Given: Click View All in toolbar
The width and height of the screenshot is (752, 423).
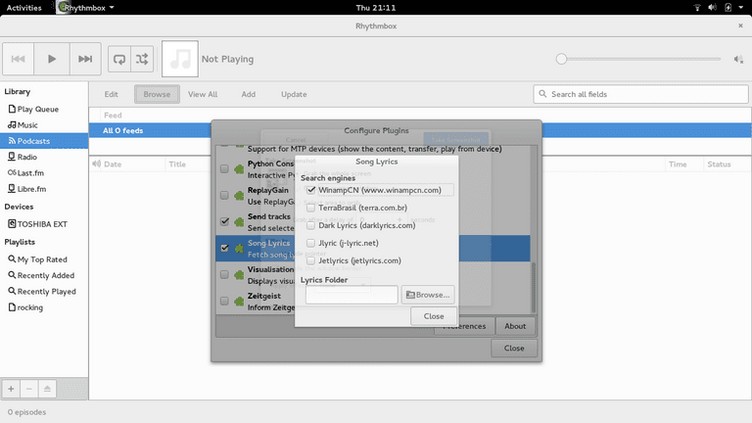Looking at the screenshot, I should [202, 94].
